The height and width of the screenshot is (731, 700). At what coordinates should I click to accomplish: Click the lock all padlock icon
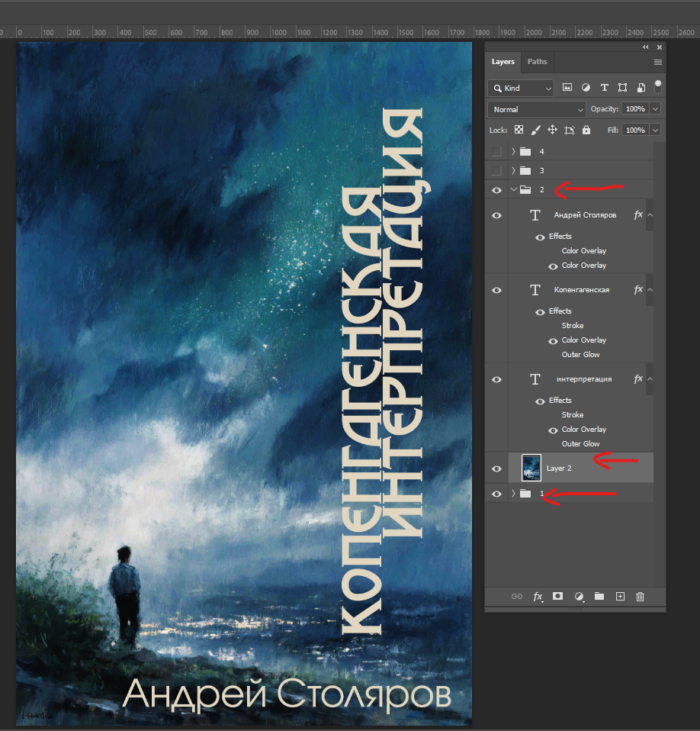(586, 130)
